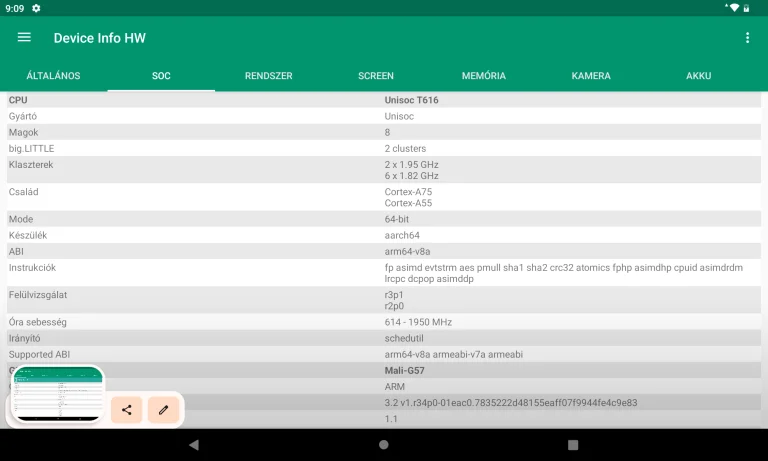The height and width of the screenshot is (461, 768).
Task: Tap the Készülék row label
Action: point(28,235)
